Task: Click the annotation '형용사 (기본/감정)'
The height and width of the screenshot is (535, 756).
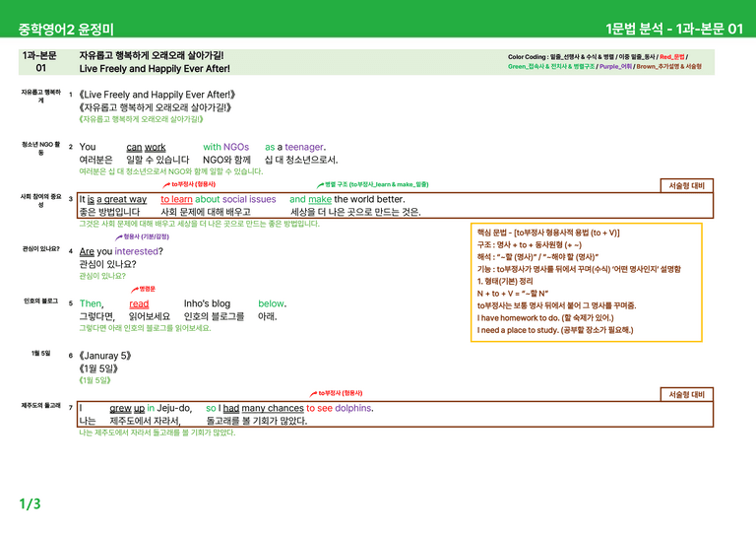Action: pyautogui.click(x=146, y=236)
